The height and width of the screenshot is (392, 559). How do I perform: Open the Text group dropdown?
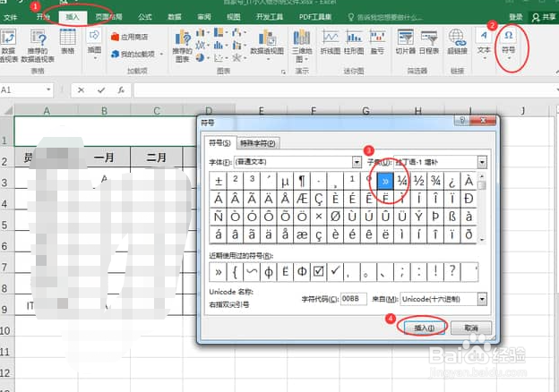click(x=484, y=45)
